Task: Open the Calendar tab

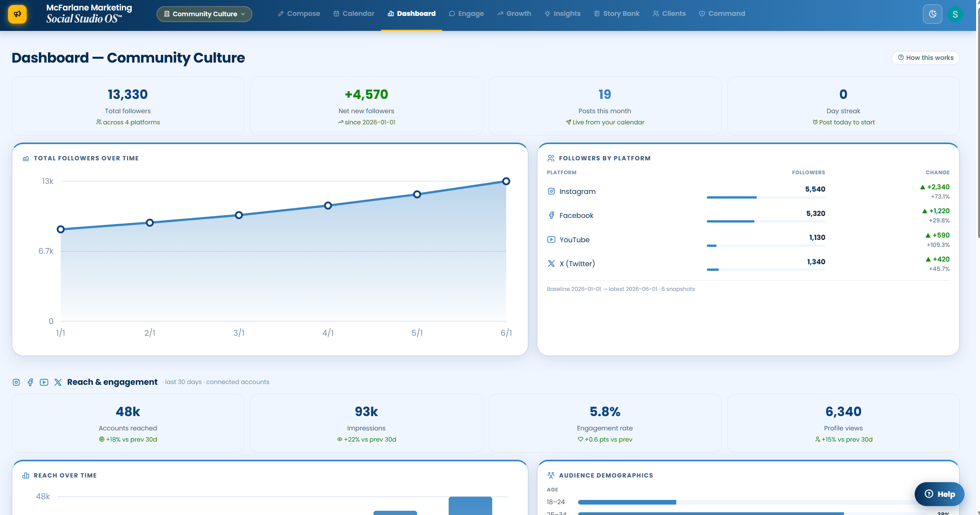Action: [354, 14]
